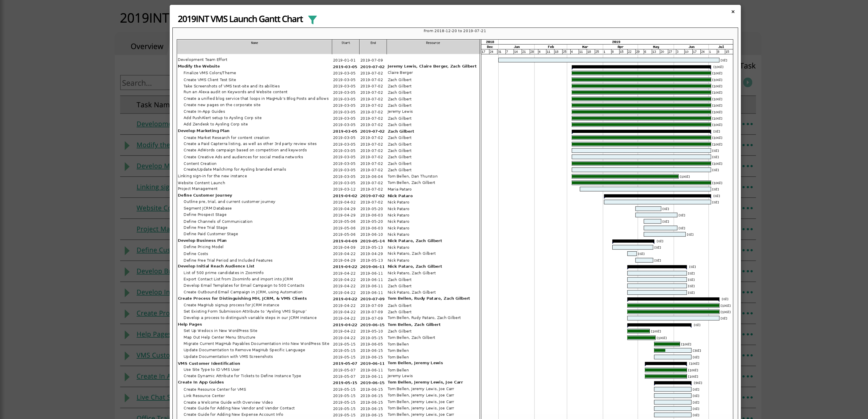The height and width of the screenshot is (419, 868).
Task: Click the Name column header in Gantt chart
Action: click(x=254, y=47)
